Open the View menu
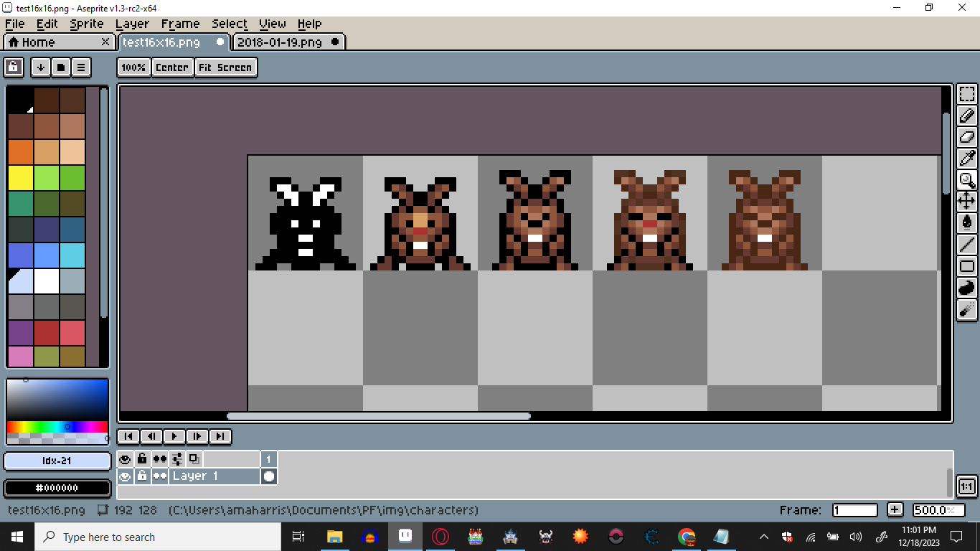Viewport: 980px width, 551px height. [x=273, y=24]
